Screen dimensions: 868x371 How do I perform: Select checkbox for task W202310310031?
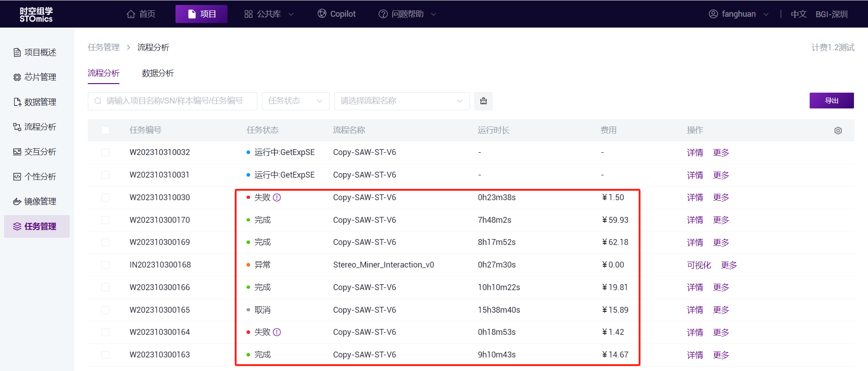coord(105,175)
